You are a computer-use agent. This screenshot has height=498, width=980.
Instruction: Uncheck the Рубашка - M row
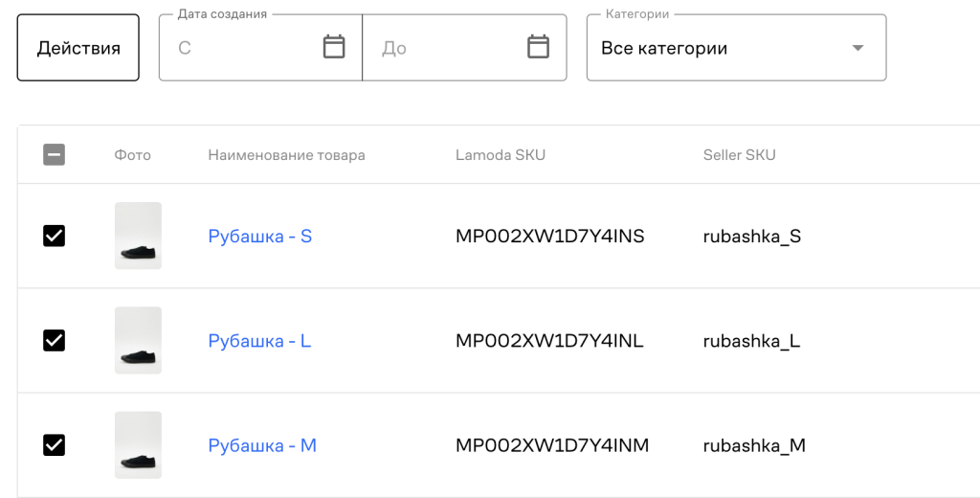click(55, 444)
